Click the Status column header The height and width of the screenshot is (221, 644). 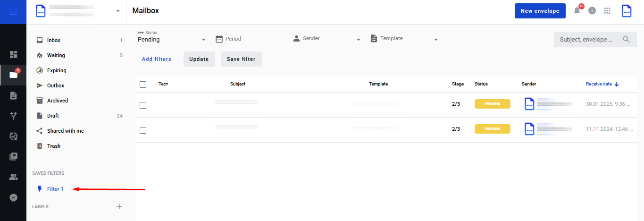[481, 84]
